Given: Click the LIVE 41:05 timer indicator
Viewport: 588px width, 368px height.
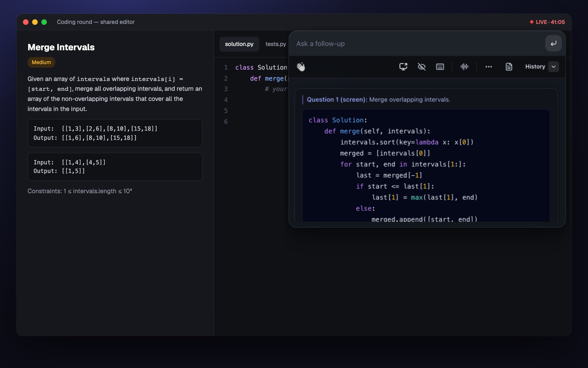Looking at the screenshot, I should click(x=547, y=22).
